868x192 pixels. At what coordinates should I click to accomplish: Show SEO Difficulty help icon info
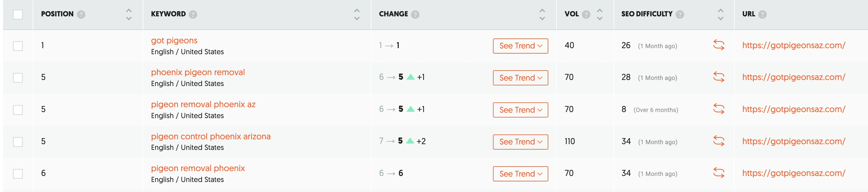pos(680,15)
